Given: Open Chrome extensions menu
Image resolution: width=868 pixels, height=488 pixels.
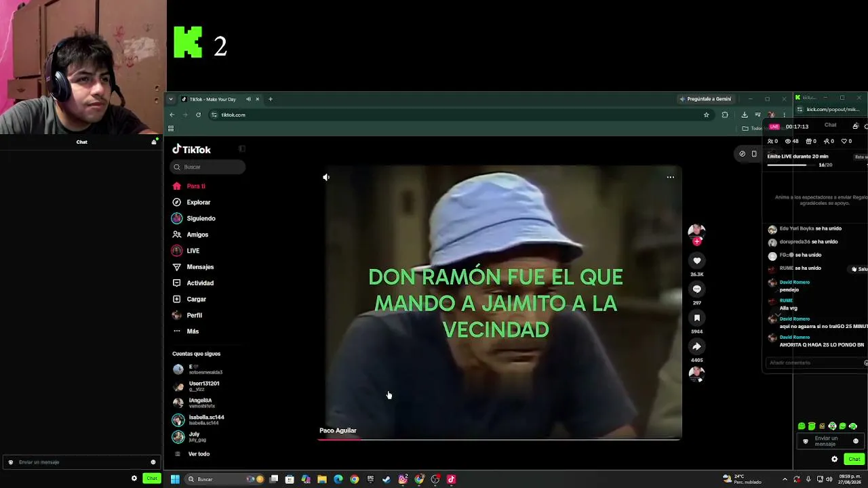Looking at the screenshot, I should pos(725,115).
